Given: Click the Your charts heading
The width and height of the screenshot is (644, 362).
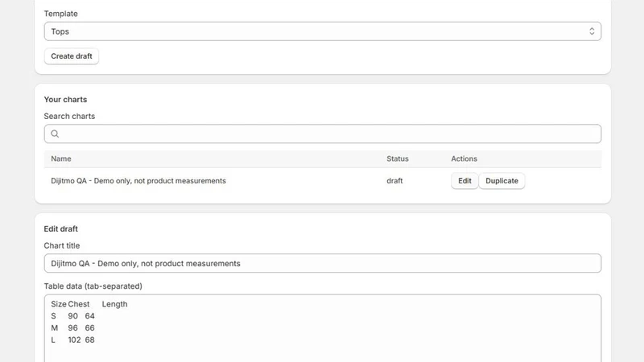Looking at the screenshot, I should pos(65,100).
